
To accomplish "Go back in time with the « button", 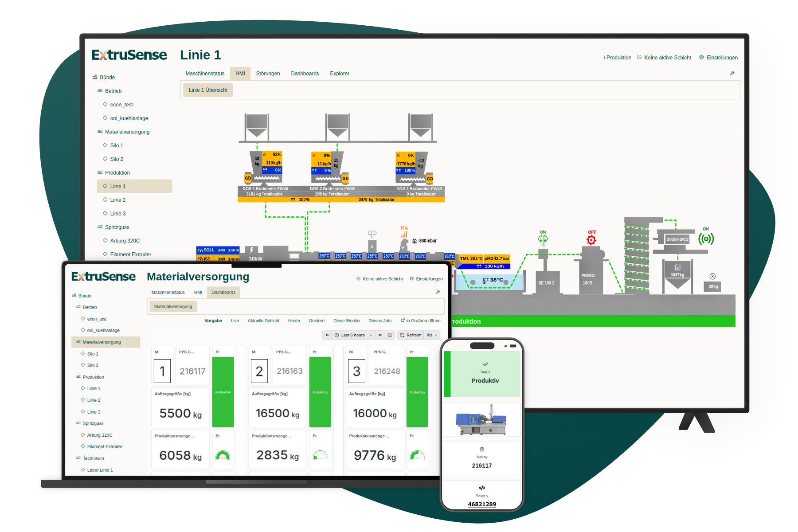I will tap(327, 335).
